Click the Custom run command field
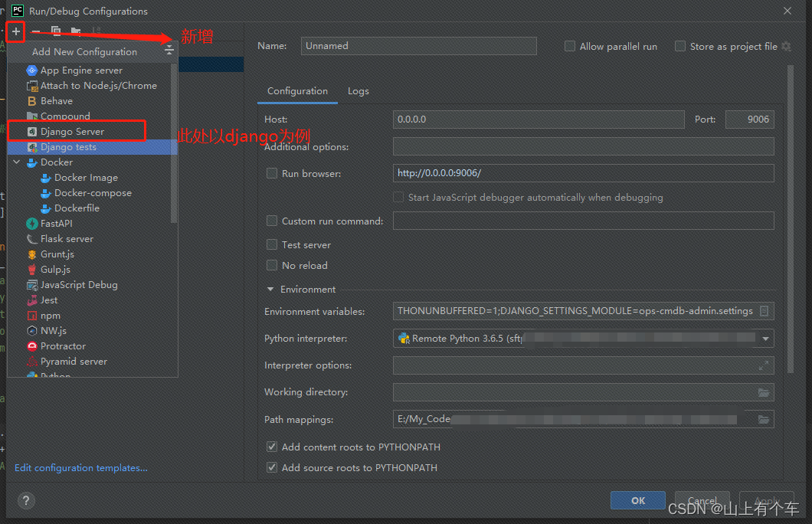812x524 pixels. [x=584, y=221]
